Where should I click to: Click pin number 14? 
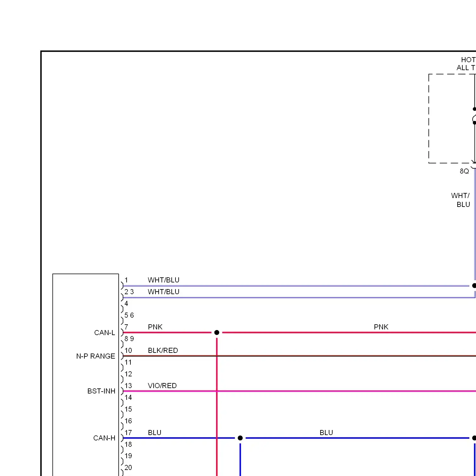point(128,397)
